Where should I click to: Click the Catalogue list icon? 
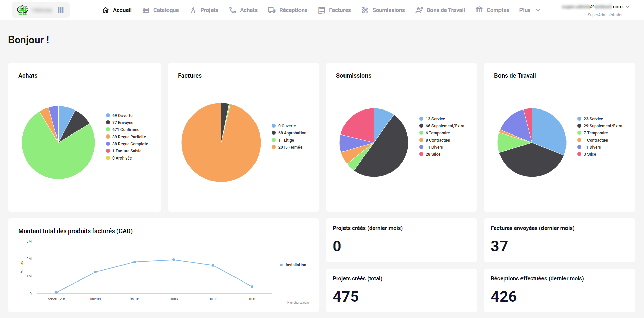coord(146,10)
